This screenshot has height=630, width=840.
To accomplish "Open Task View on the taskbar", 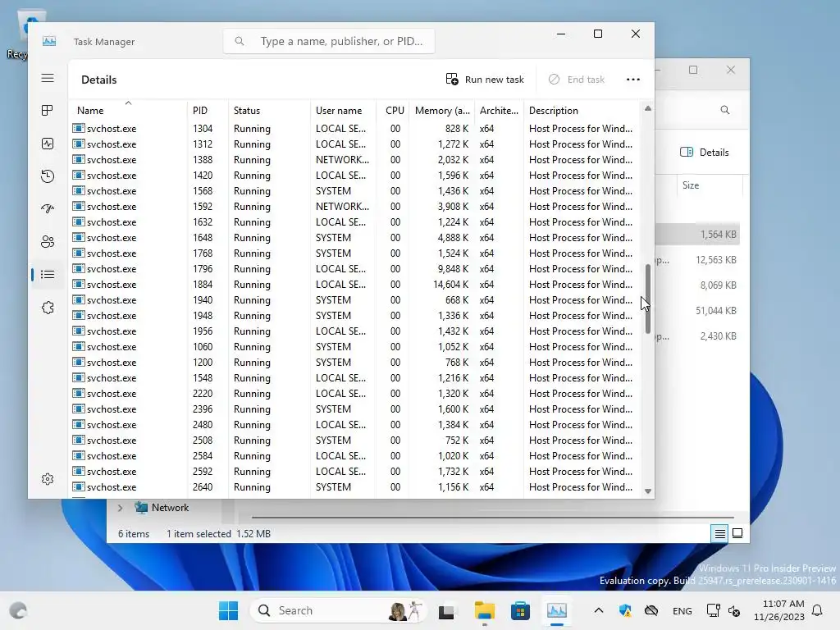I will 446,610.
